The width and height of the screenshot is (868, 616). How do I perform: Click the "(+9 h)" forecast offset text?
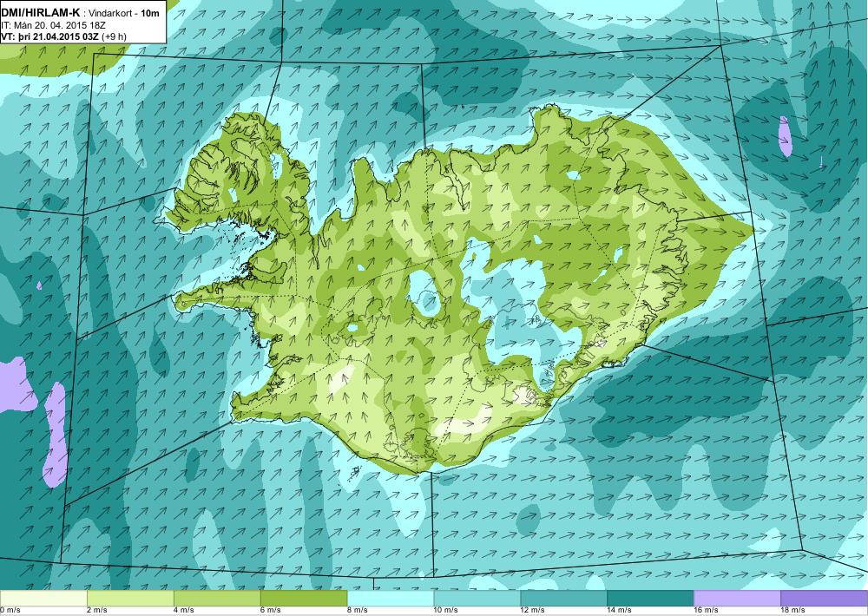(114, 37)
